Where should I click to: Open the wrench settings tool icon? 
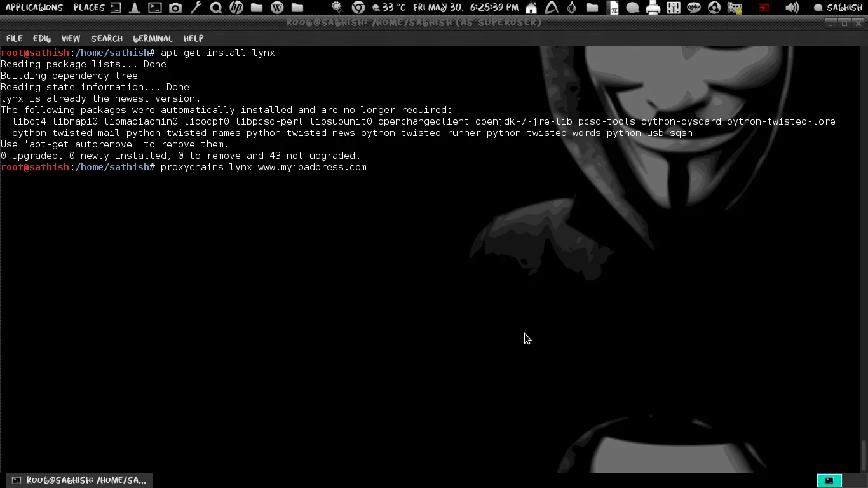click(196, 8)
